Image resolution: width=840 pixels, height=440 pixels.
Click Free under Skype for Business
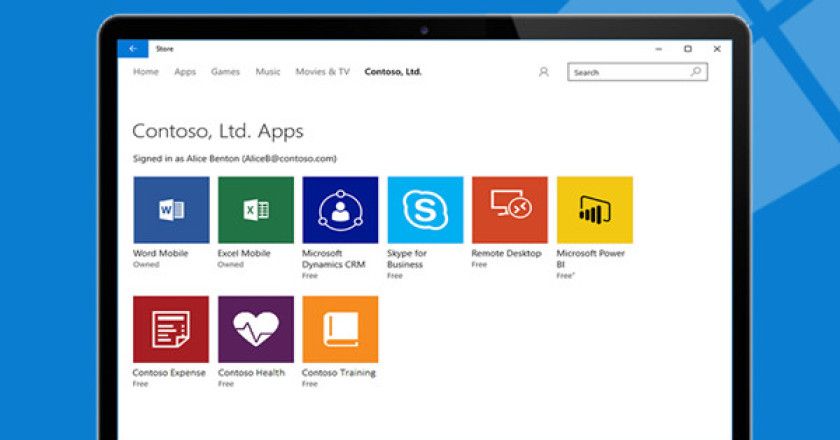395,276
